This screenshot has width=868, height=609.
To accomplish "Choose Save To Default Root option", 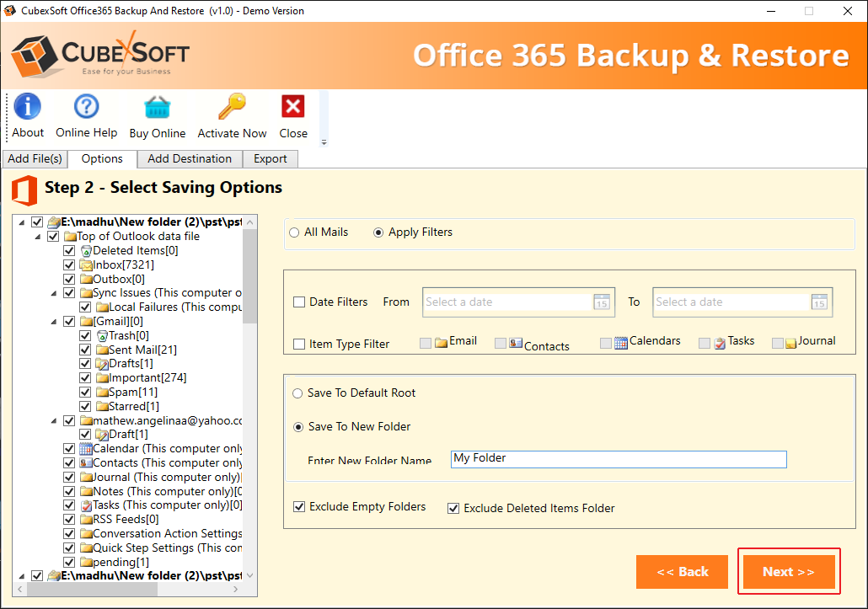I will coord(297,393).
